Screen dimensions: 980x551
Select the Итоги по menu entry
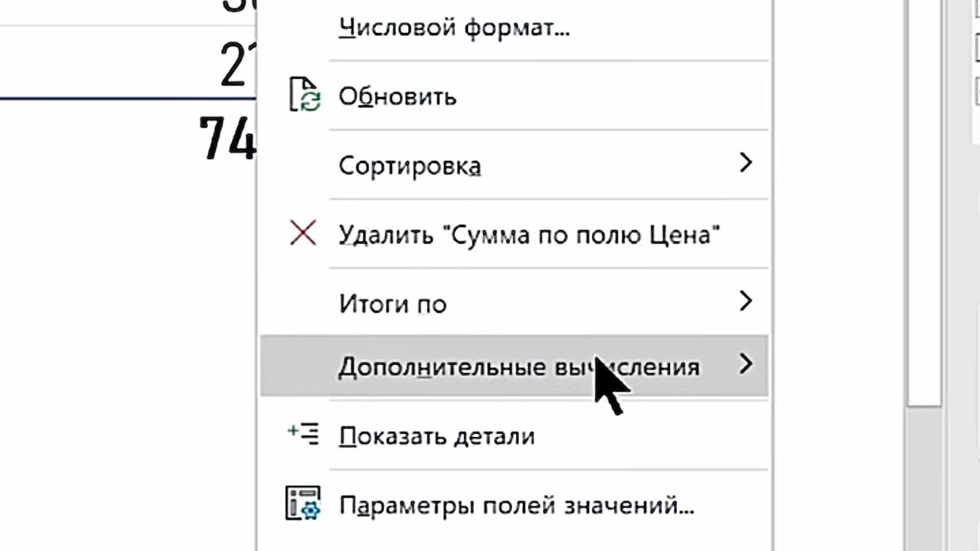tap(393, 304)
